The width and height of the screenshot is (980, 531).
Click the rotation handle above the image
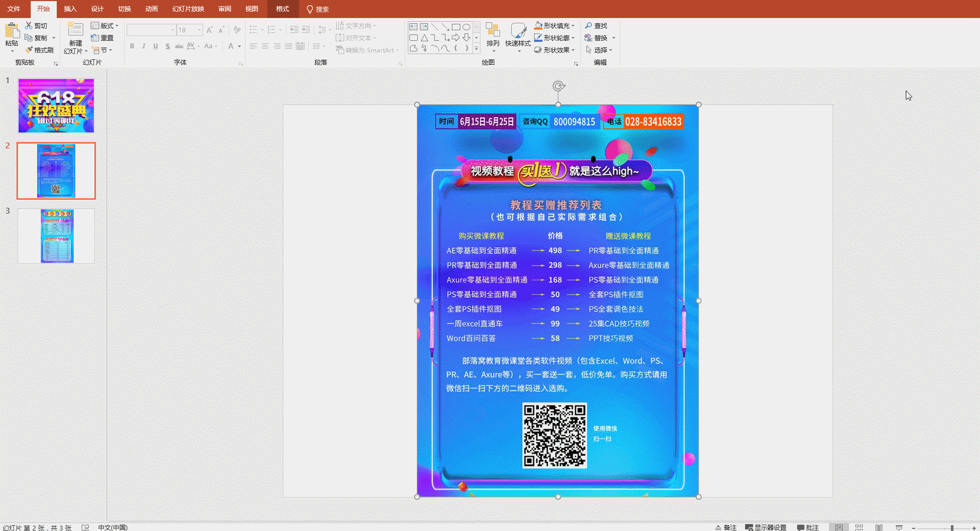pyautogui.click(x=558, y=86)
